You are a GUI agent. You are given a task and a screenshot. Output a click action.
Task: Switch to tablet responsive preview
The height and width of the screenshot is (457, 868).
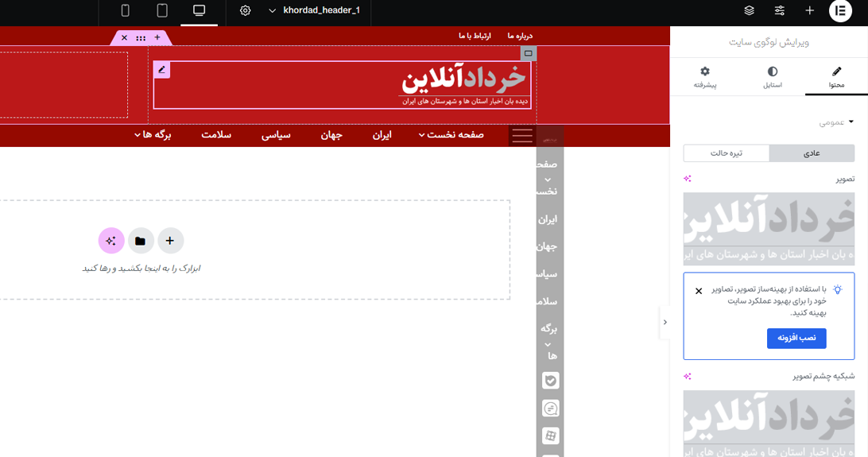click(162, 10)
